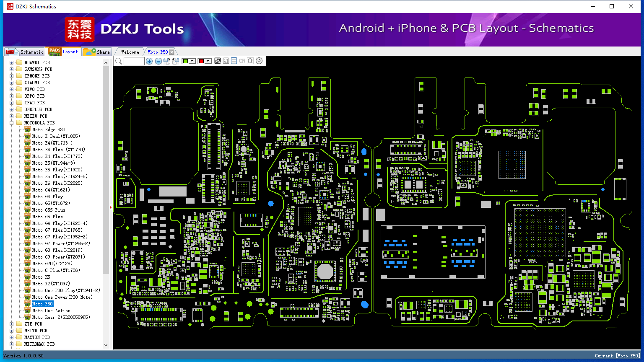Open the red color dropdown arrow
Image resolution: width=644 pixels, height=362 pixels.
[x=208, y=61]
